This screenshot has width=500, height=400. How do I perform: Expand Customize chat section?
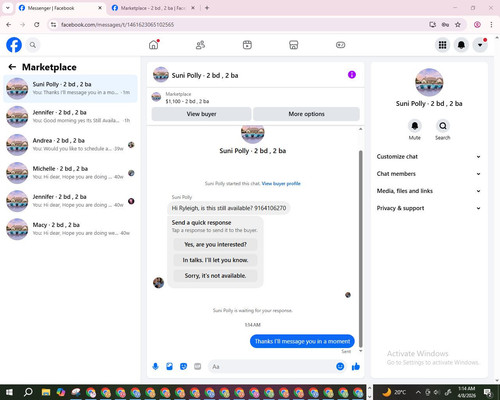(429, 157)
